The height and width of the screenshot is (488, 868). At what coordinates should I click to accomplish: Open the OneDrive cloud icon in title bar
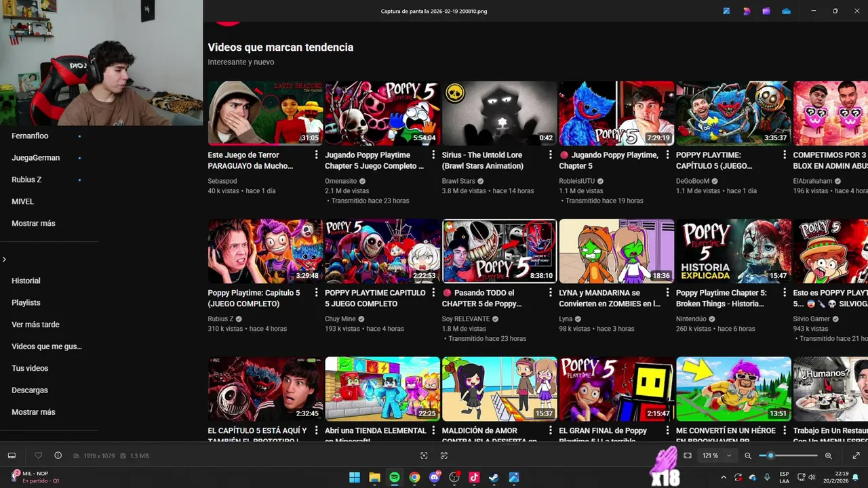[x=787, y=11]
